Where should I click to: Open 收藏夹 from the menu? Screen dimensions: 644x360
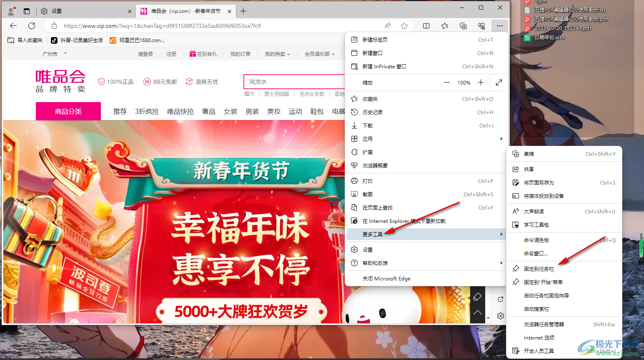coord(426,99)
